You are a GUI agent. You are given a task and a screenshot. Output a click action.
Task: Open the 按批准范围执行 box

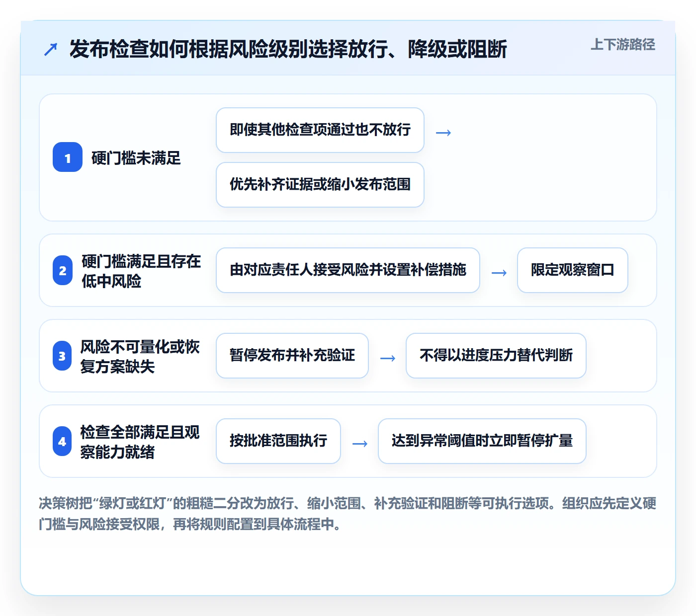point(278,441)
